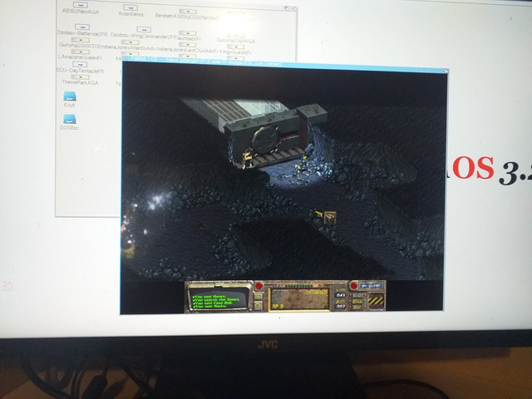Select the LAmazoneQueenFr icon
This screenshot has width=532, height=399.
pos(80,55)
